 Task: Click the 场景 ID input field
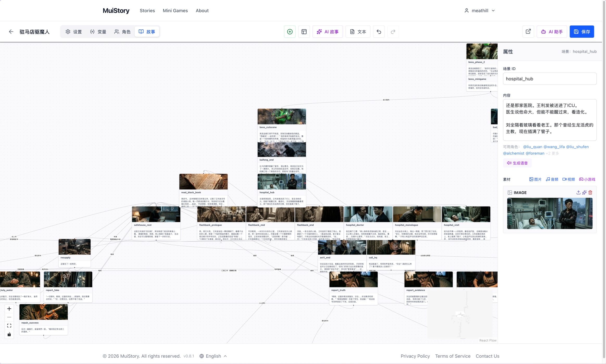[550, 79]
